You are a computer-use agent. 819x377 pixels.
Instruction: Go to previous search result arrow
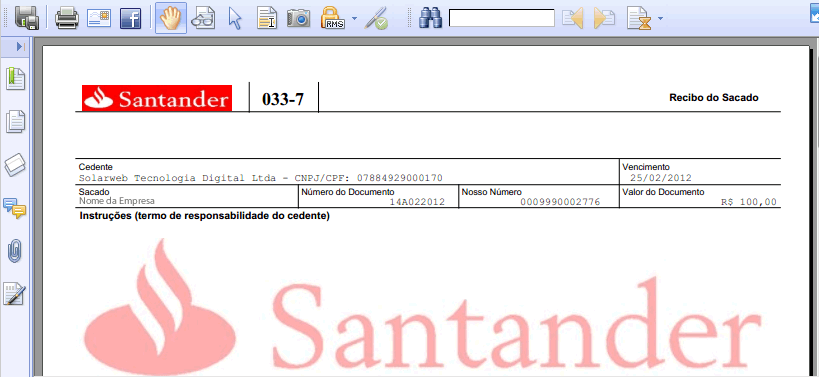pos(572,18)
